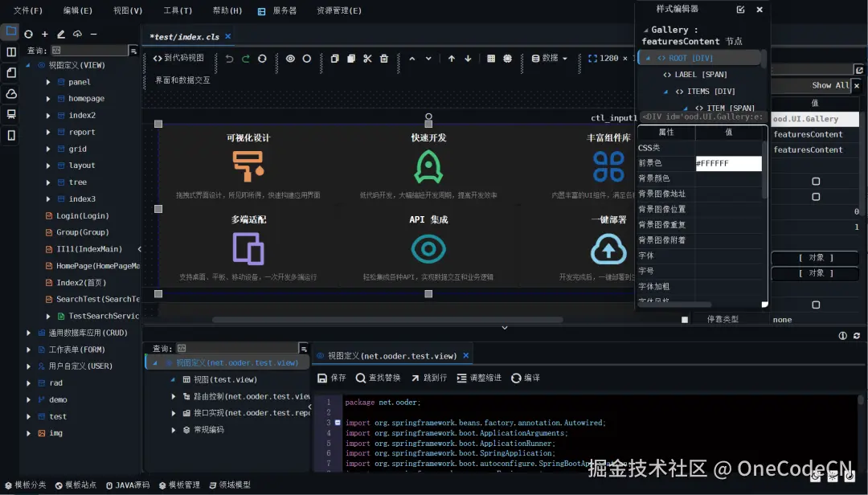This screenshot has height=495, width=868.
Task: Open the 工具(T) menu
Action: click(178, 10)
